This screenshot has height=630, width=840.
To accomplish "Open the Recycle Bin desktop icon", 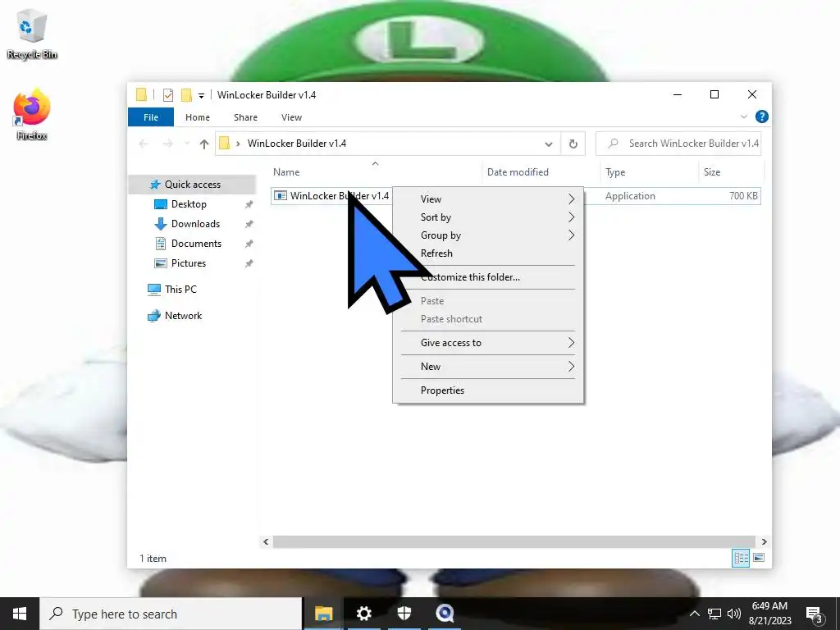I will [32, 34].
